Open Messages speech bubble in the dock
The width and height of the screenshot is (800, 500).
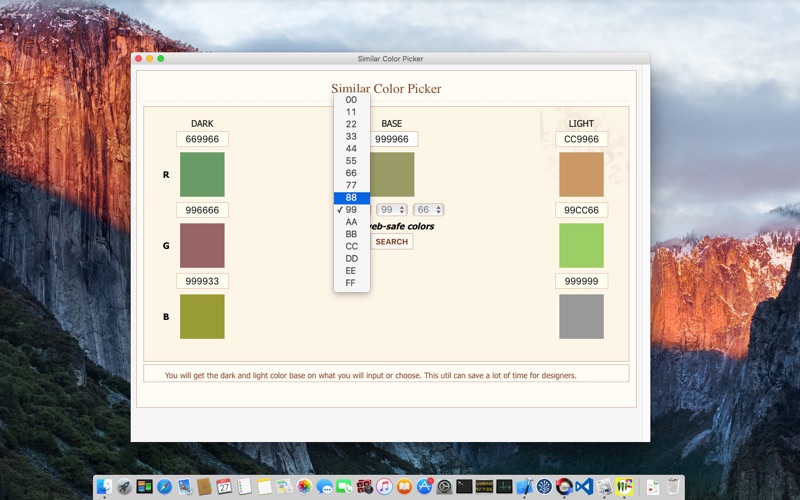[324, 487]
